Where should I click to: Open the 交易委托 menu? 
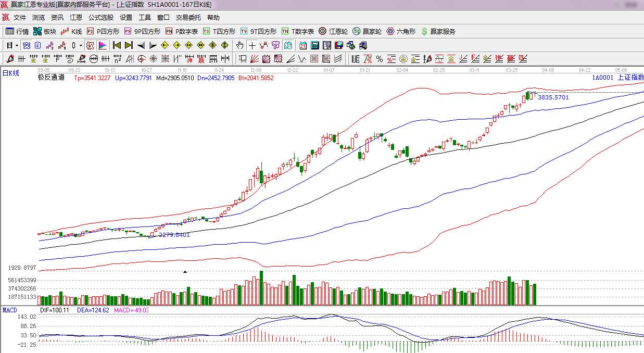pyautogui.click(x=188, y=17)
